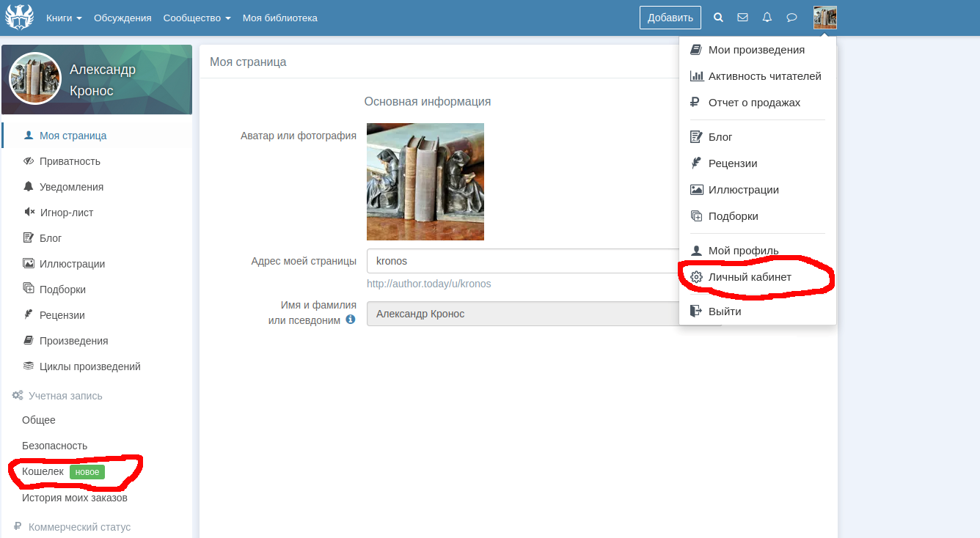
Task: Click the user avatar in the top bar
Action: pyautogui.click(x=824, y=18)
